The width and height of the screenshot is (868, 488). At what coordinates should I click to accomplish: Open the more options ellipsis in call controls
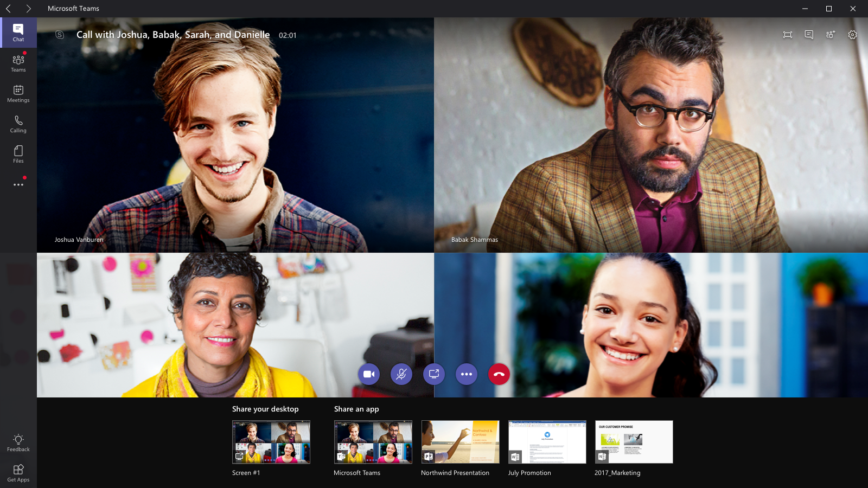point(467,374)
